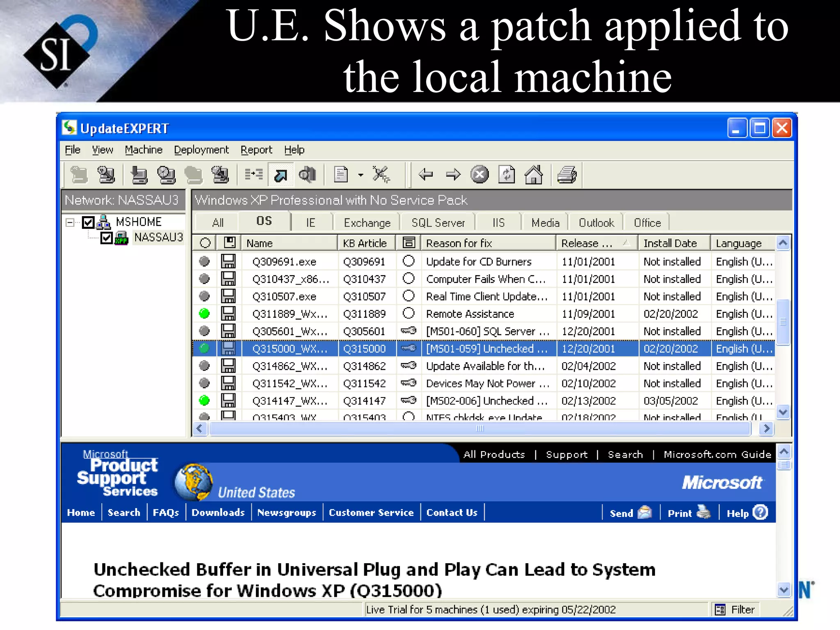Open the Newsgroups link

pyautogui.click(x=287, y=513)
